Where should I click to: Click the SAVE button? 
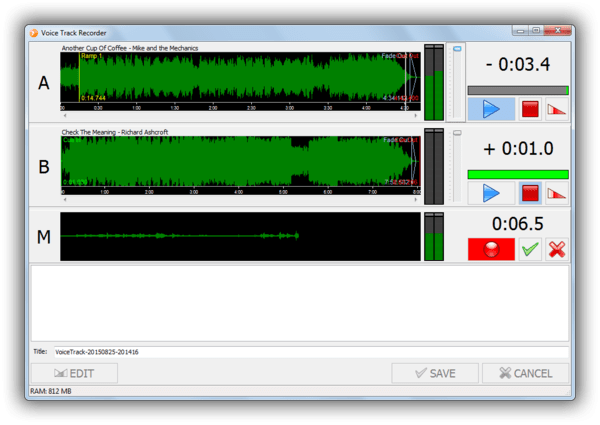[x=435, y=373]
